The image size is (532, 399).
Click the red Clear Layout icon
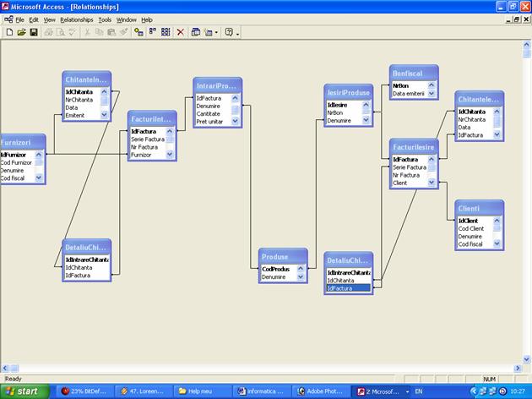180,32
